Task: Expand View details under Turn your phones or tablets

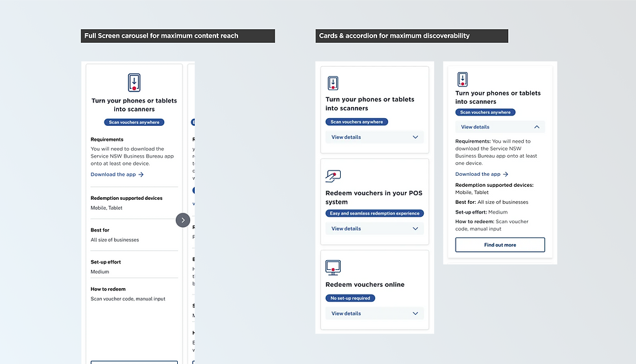Action: [374, 137]
